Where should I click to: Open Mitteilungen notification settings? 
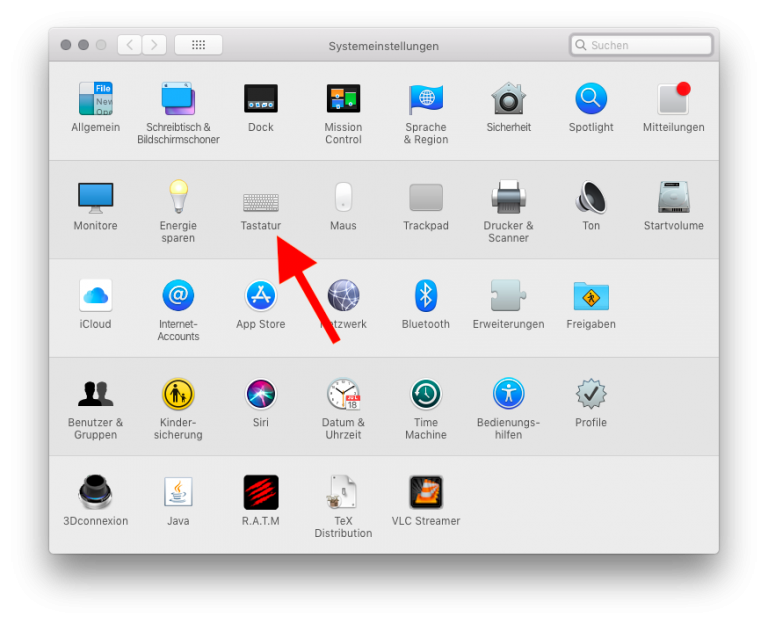[x=673, y=98]
